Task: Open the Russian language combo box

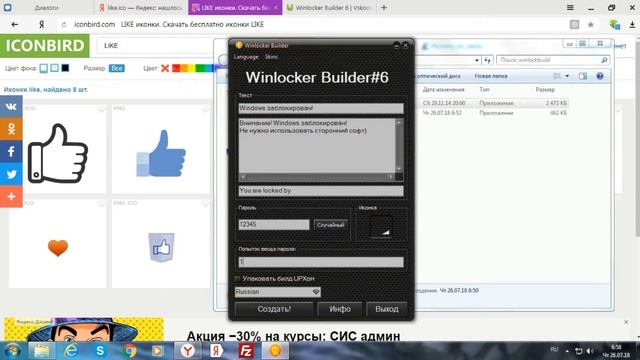Action: pos(278,292)
